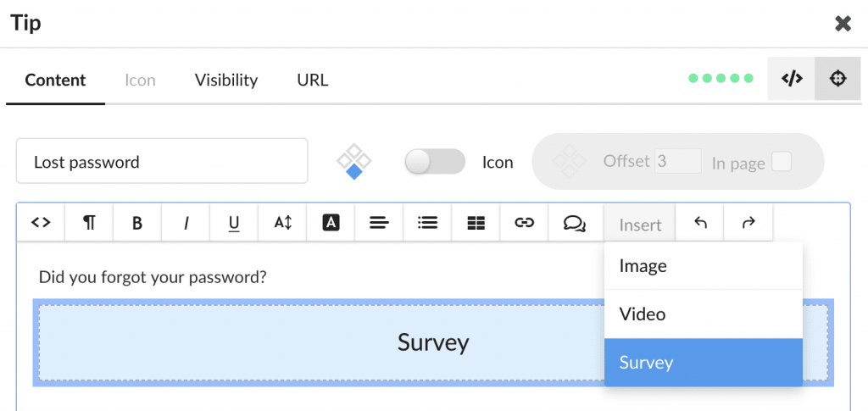Click the target element selector button
This screenshot has width=868, height=411.
(x=837, y=79)
